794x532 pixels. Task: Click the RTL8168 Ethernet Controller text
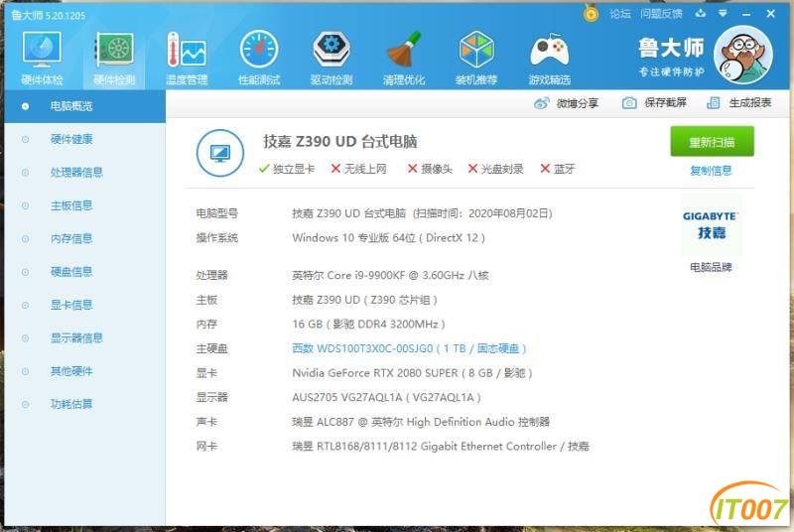(x=441, y=446)
